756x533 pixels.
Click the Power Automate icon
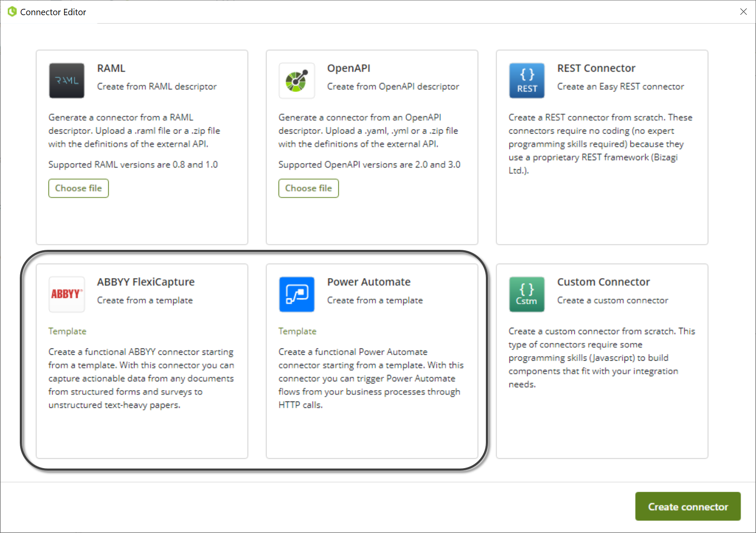point(297,294)
